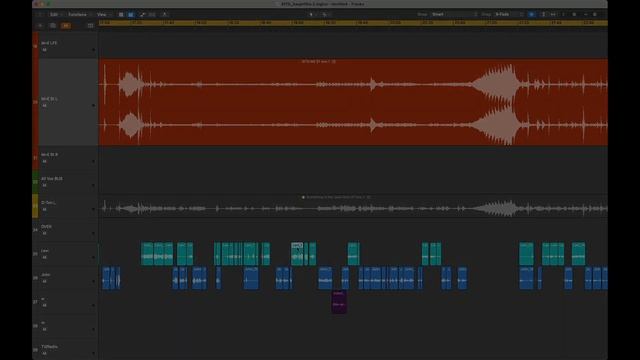The height and width of the screenshot is (360, 640).
Task: Mute the MnE LFE track
Action: [x=44, y=50]
